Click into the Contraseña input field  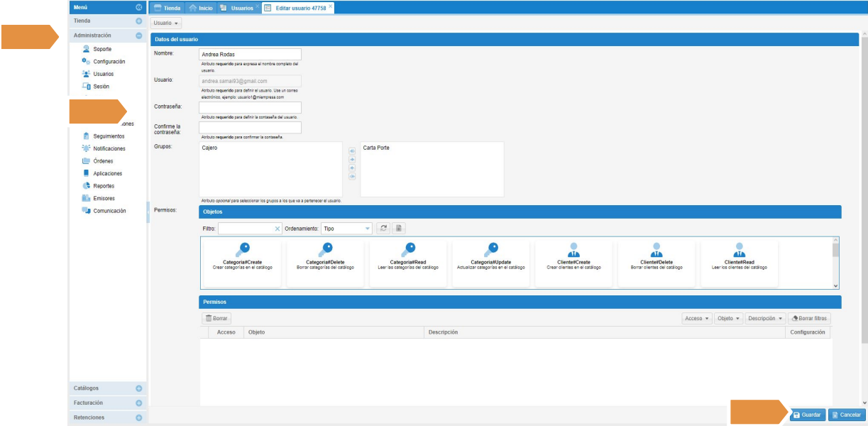(250, 107)
